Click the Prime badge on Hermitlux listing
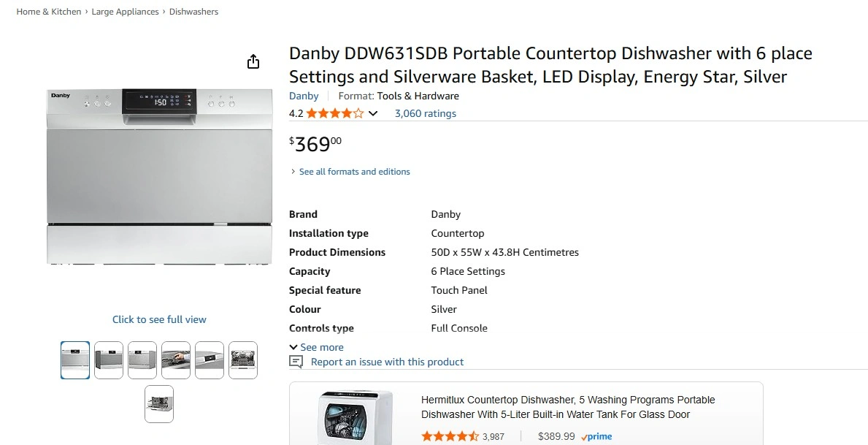 pyautogui.click(x=596, y=436)
